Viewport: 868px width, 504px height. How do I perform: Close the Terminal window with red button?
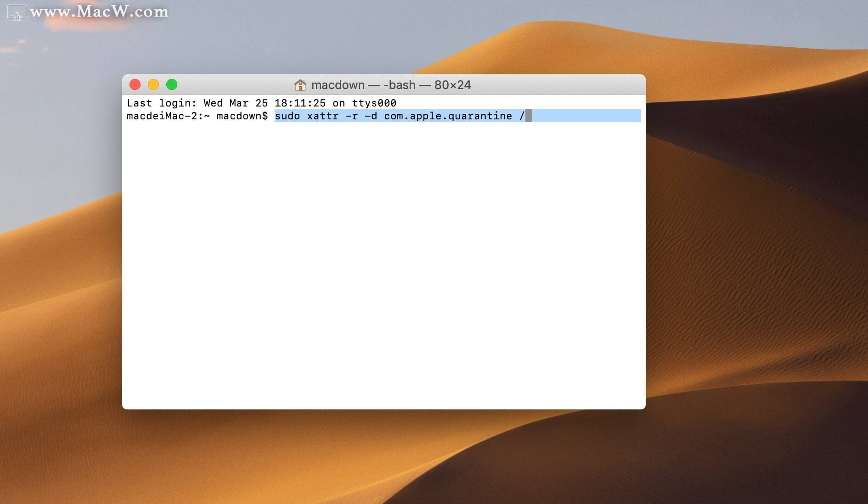[x=135, y=84]
